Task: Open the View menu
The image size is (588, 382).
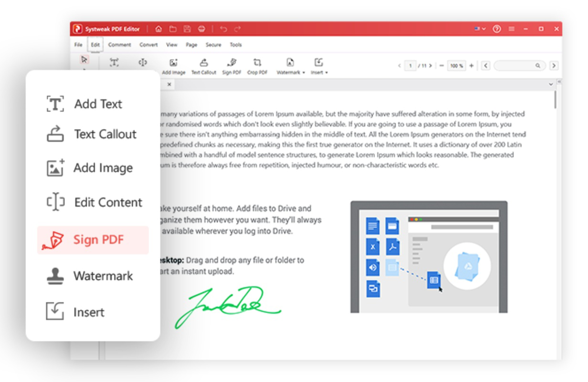Action: (x=171, y=45)
